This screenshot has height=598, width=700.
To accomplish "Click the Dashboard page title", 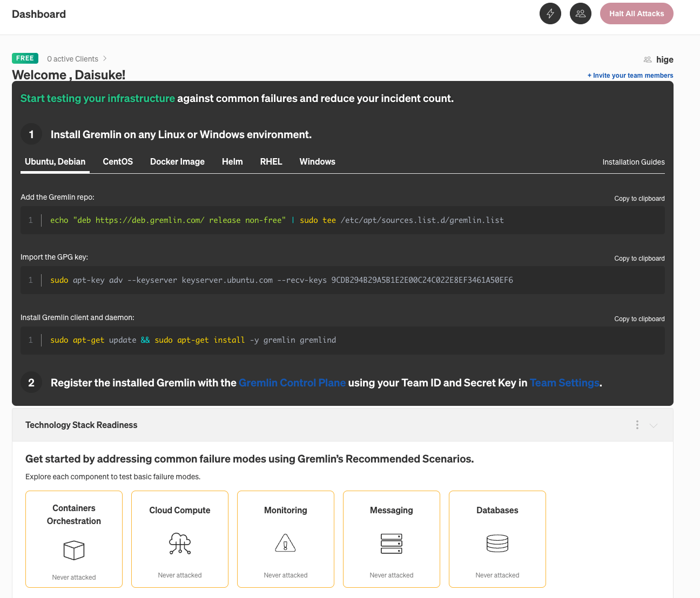I will [x=39, y=14].
